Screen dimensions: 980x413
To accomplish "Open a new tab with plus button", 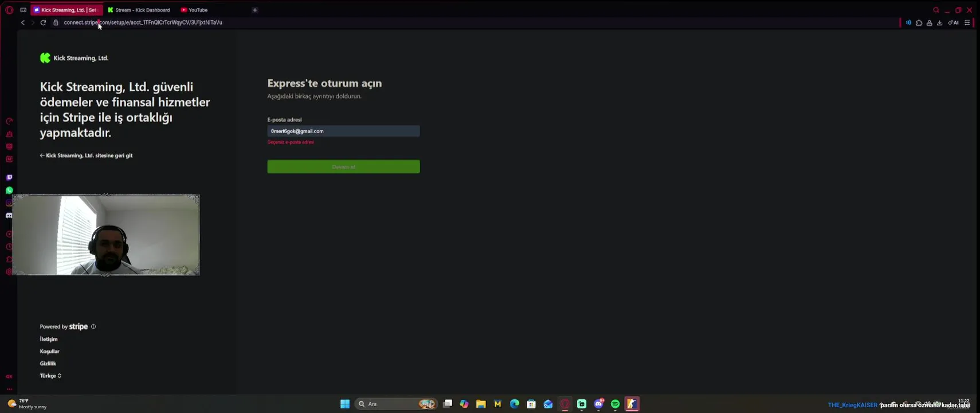I will pyautogui.click(x=255, y=10).
